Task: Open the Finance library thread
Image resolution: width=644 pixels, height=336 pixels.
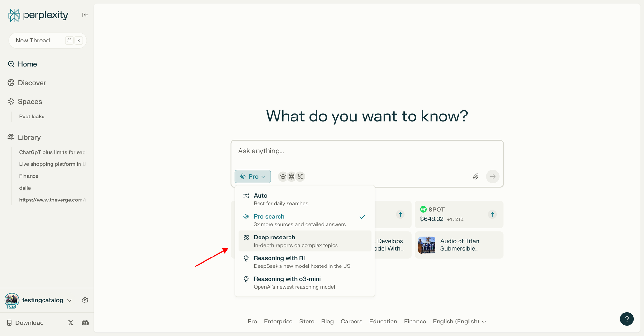Action: pyautogui.click(x=29, y=176)
